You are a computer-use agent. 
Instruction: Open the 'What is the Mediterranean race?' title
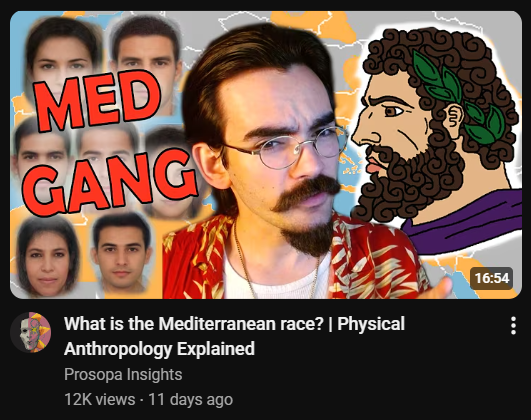[x=234, y=336]
